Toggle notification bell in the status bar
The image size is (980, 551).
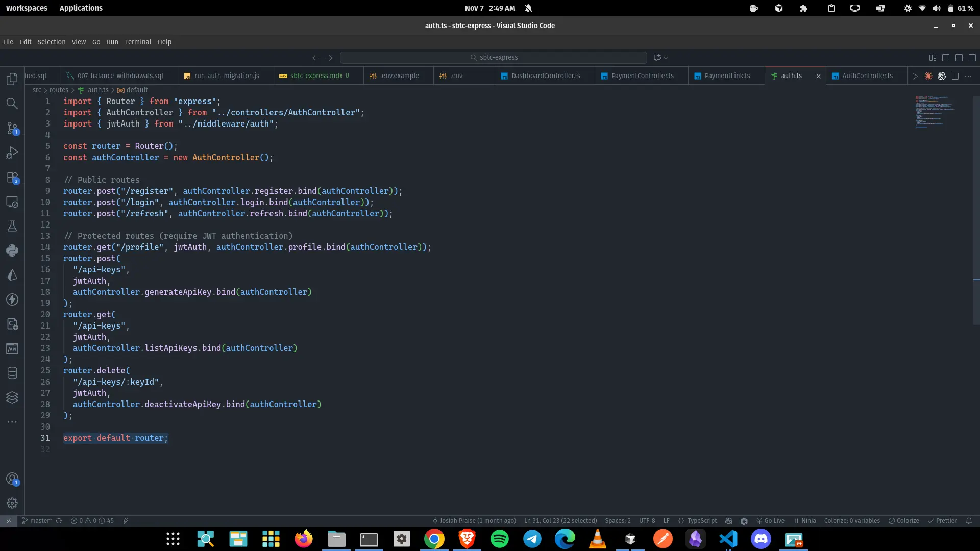point(969,521)
